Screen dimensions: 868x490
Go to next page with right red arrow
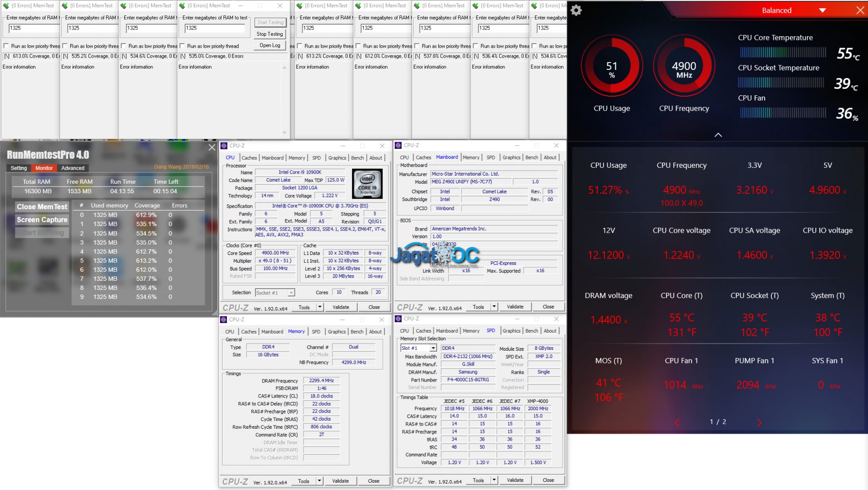(x=759, y=422)
